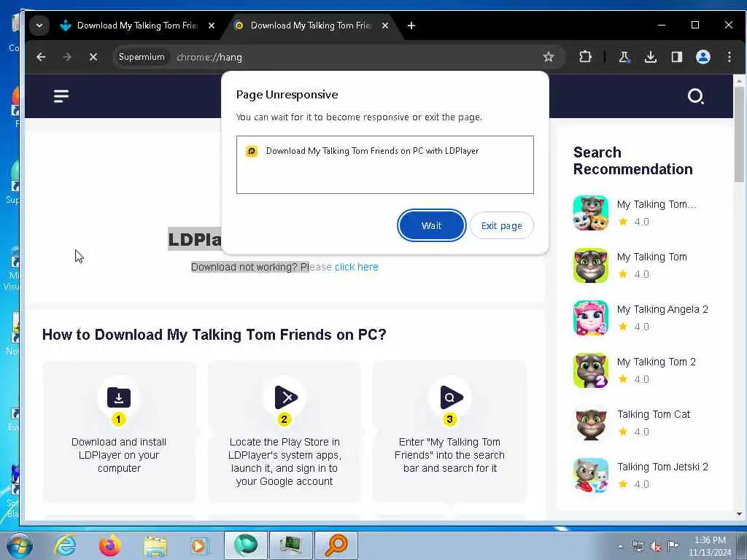Open the hamburger menu on the site header

(61, 96)
